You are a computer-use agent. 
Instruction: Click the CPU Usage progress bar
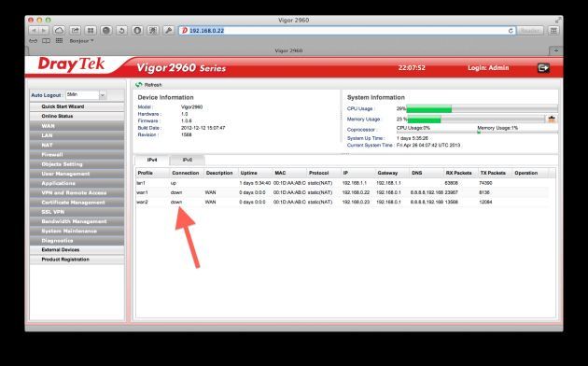(482, 109)
